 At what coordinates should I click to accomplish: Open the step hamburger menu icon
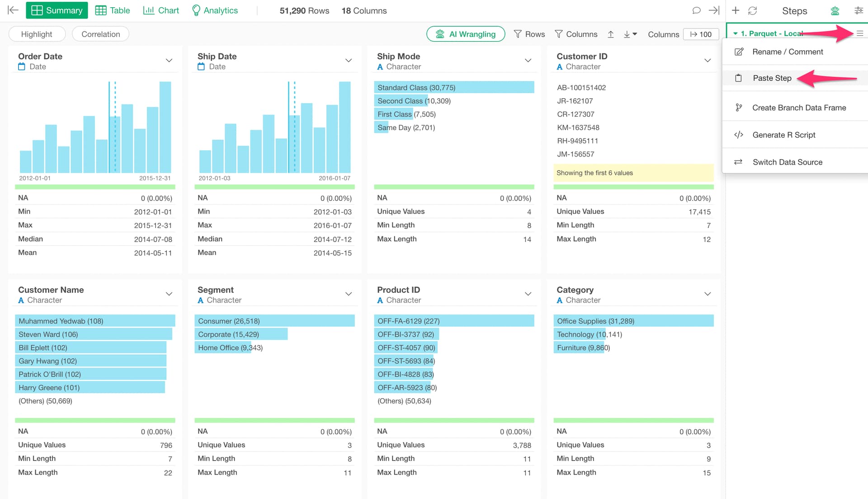(860, 33)
